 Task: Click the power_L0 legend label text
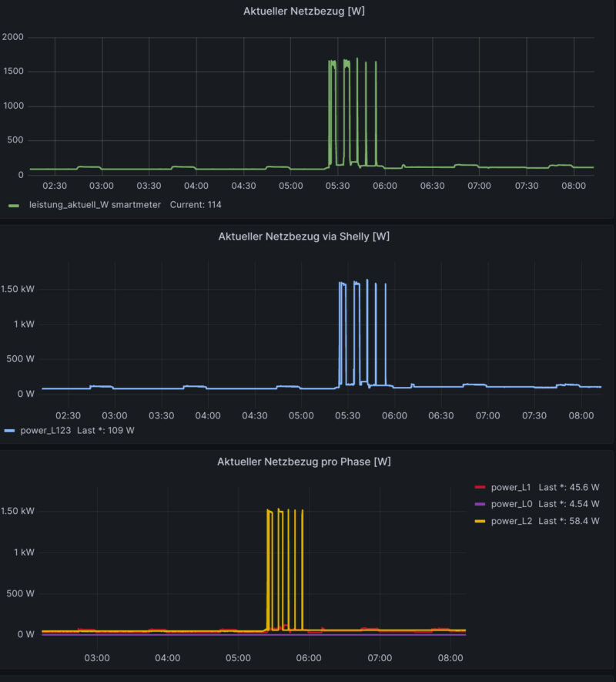tap(512, 503)
